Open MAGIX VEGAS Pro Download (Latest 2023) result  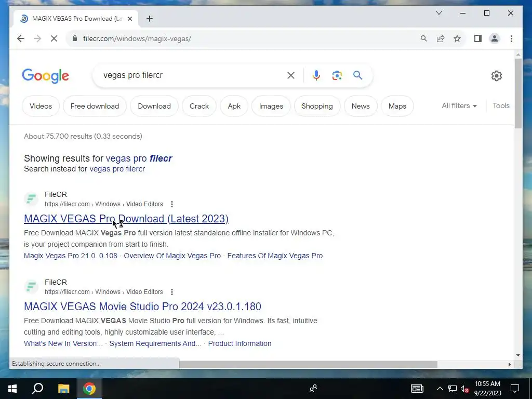pyautogui.click(x=126, y=219)
